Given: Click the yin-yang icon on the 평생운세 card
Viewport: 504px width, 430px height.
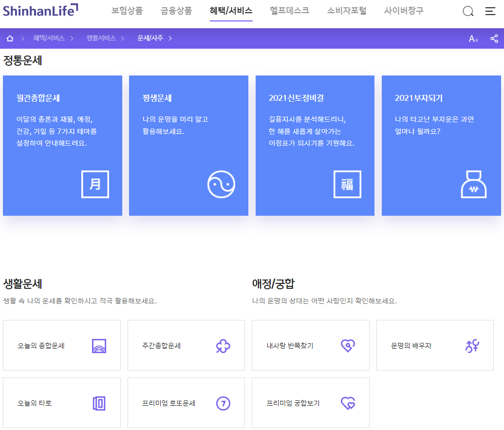Looking at the screenshot, I should pyautogui.click(x=222, y=184).
